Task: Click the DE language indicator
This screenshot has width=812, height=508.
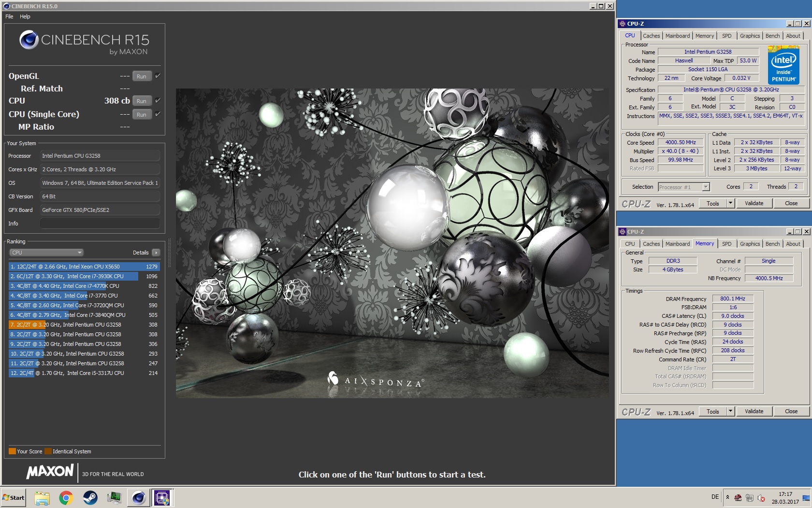Action: click(x=715, y=497)
